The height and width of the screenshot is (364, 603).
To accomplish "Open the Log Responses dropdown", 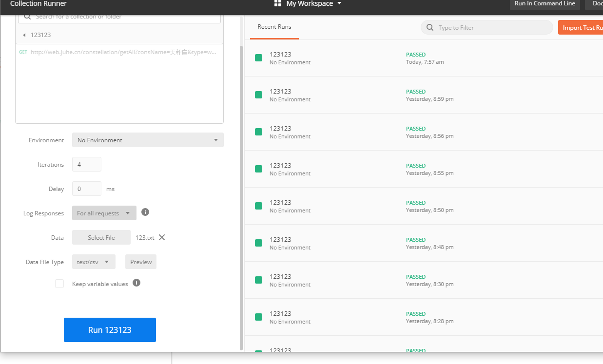I will 104,213.
